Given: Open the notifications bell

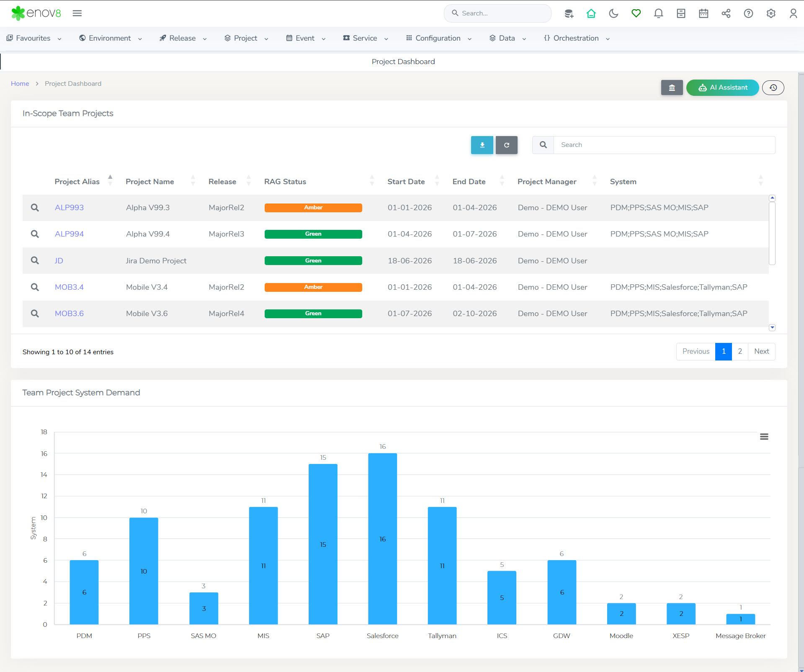Looking at the screenshot, I should [x=658, y=13].
